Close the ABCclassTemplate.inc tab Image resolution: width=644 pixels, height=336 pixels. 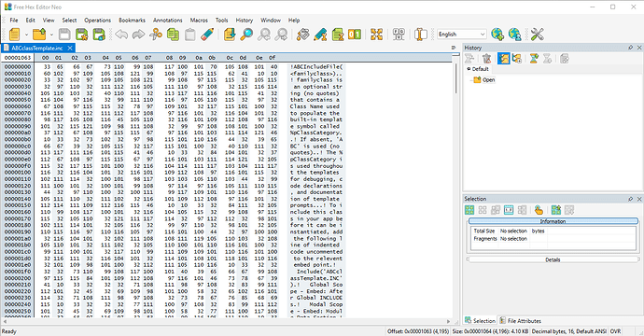[x=70, y=48]
